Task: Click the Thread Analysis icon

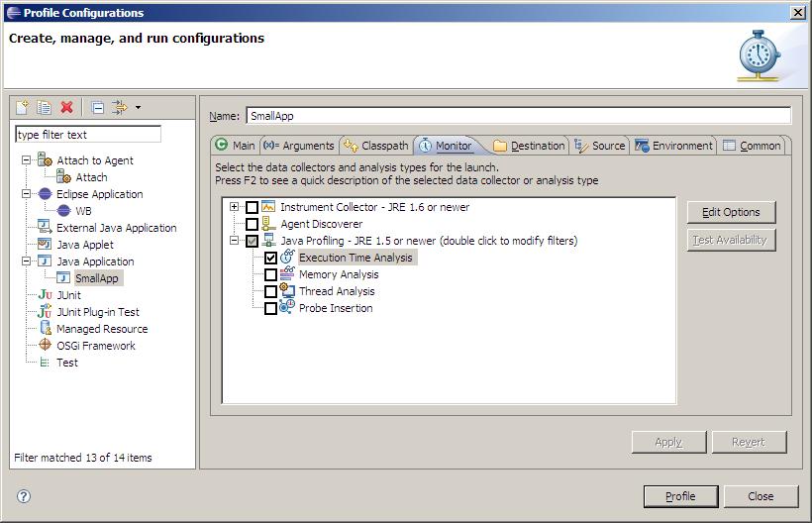Action: (x=287, y=290)
